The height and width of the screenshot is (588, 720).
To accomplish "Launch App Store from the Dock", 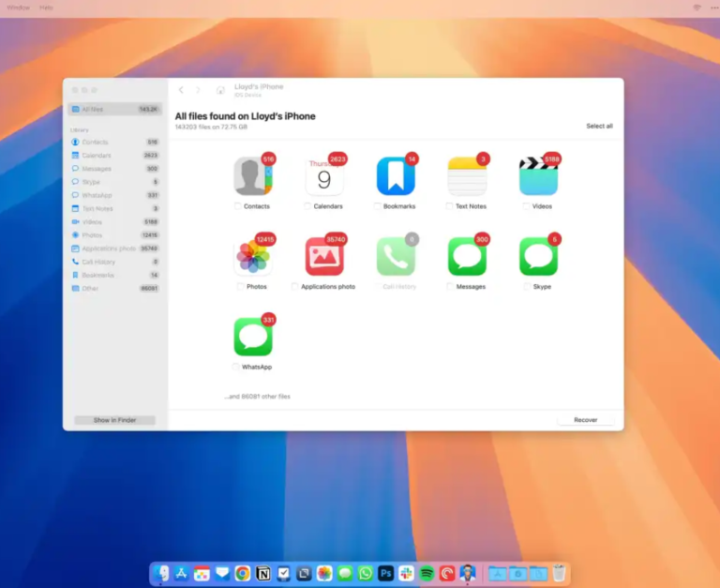I will (181, 573).
